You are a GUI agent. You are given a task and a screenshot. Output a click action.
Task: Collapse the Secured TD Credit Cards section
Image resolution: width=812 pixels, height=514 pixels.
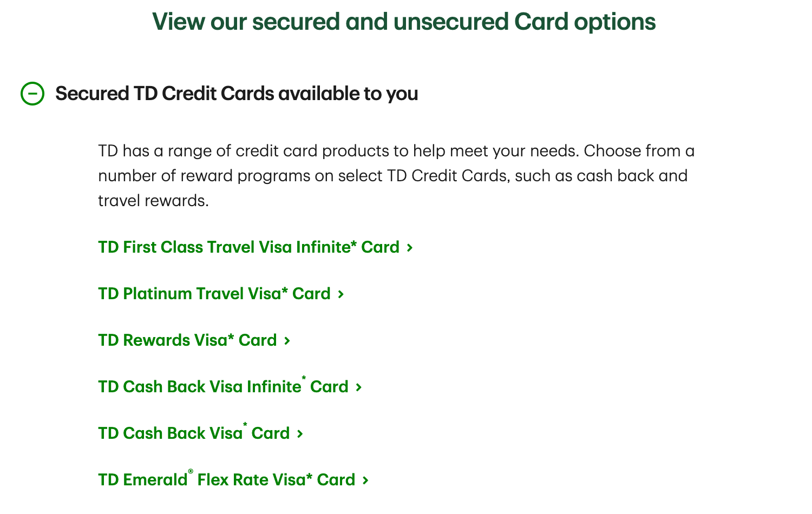(x=32, y=94)
